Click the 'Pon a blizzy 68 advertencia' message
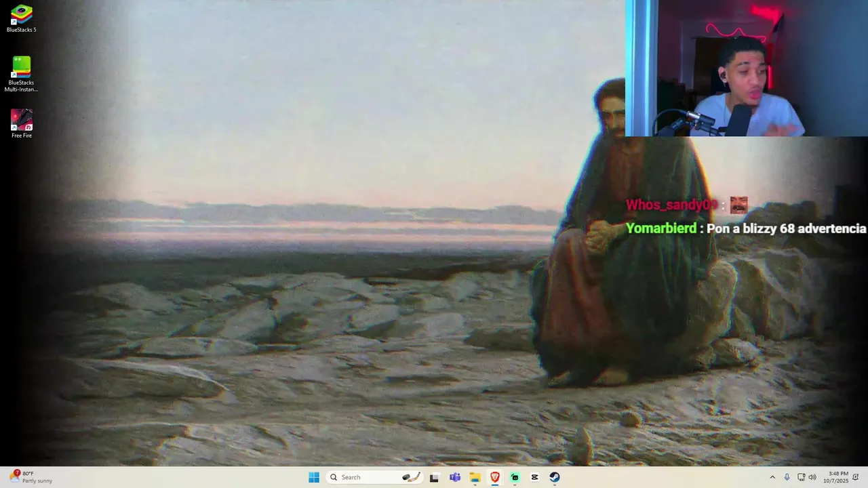Screen dimensions: 868x488 click(x=787, y=228)
